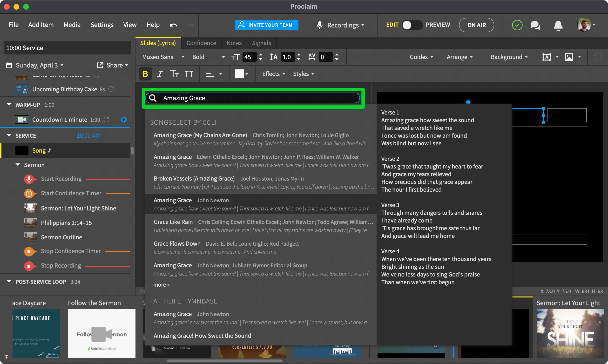Apply small caps formatting
This screenshot has width=608, height=364.
coord(174,74)
